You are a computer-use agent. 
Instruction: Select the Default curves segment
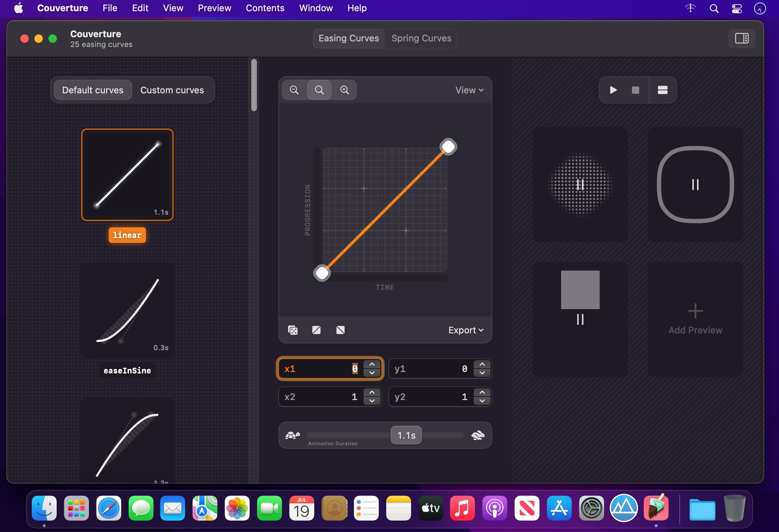tap(93, 90)
